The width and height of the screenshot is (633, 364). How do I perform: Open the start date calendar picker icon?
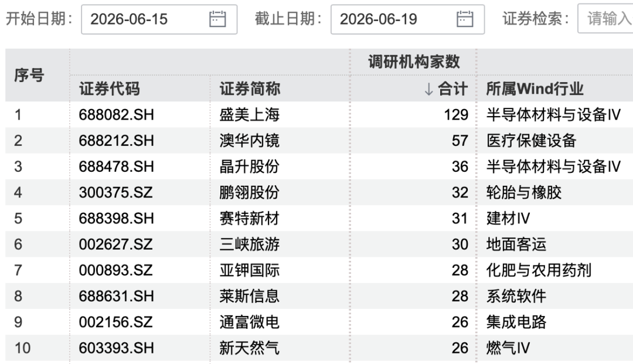(x=217, y=19)
